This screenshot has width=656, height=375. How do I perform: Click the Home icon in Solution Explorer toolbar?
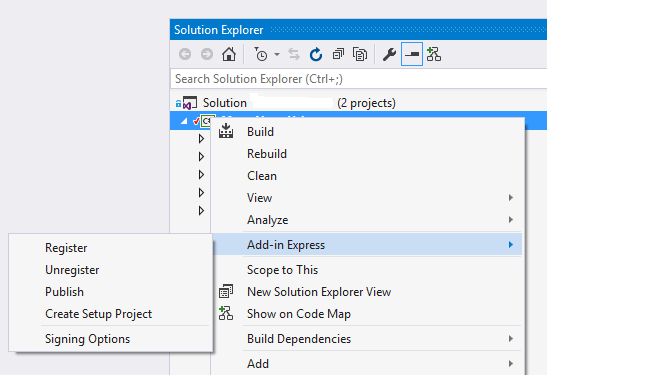[x=229, y=54]
